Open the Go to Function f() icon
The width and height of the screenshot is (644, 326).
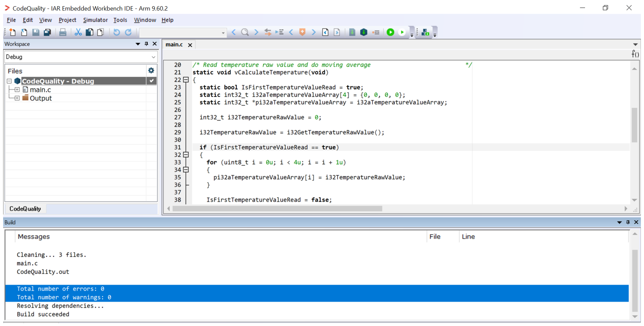(x=635, y=54)
